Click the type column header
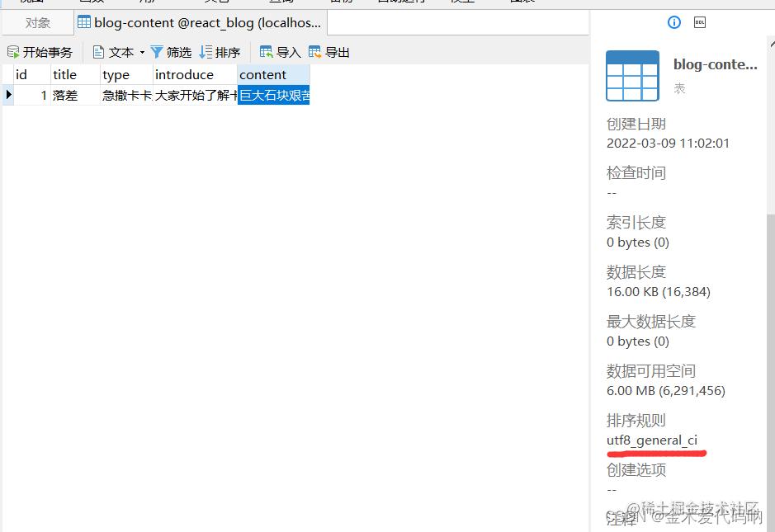This screenshot has height=532, width=775. (125, 74)
